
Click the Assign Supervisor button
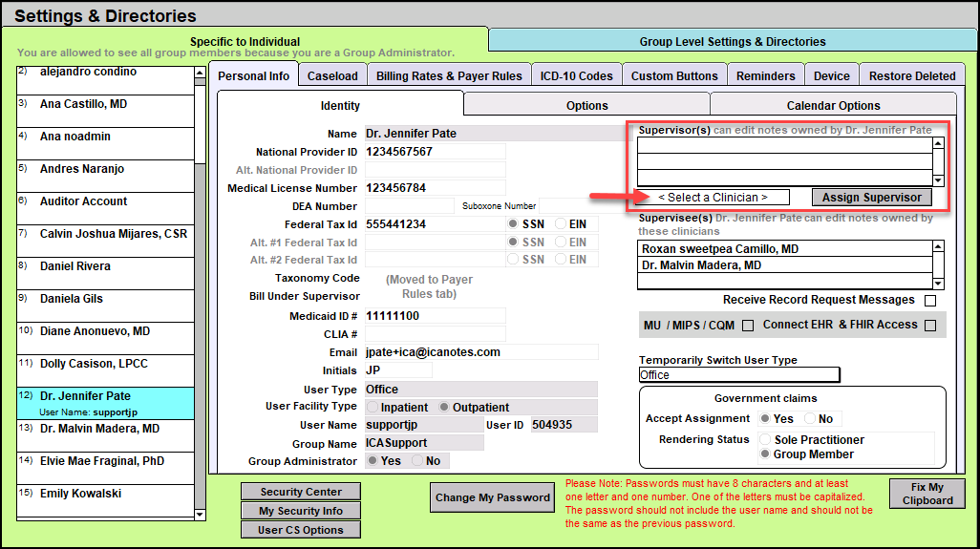[872, 198]
